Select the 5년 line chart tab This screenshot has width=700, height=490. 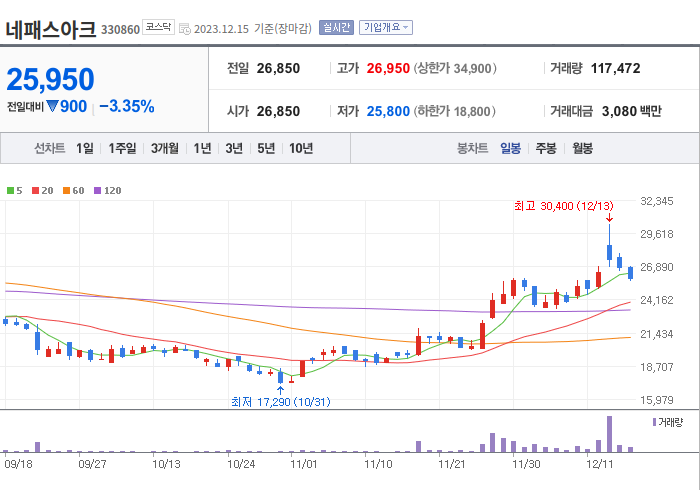(266, 148)
